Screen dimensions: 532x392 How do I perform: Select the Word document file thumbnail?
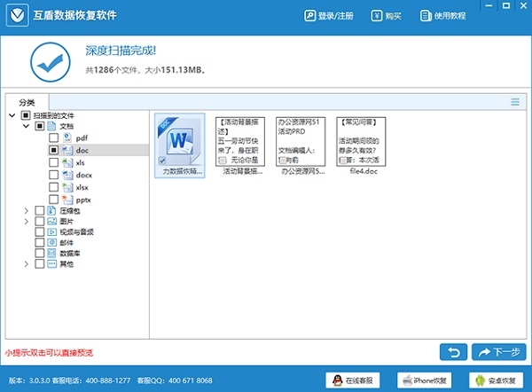pyautogui.click(x=179, y=142)
